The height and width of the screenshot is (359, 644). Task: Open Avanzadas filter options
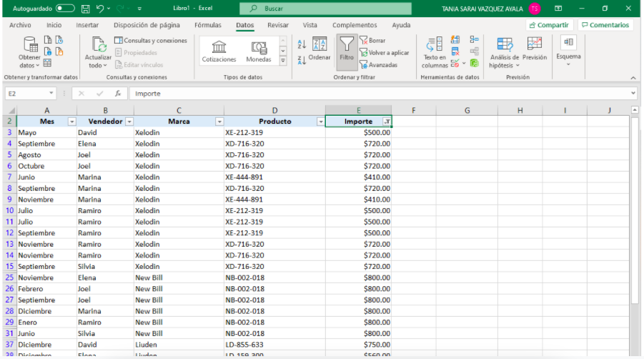point(379,65)
